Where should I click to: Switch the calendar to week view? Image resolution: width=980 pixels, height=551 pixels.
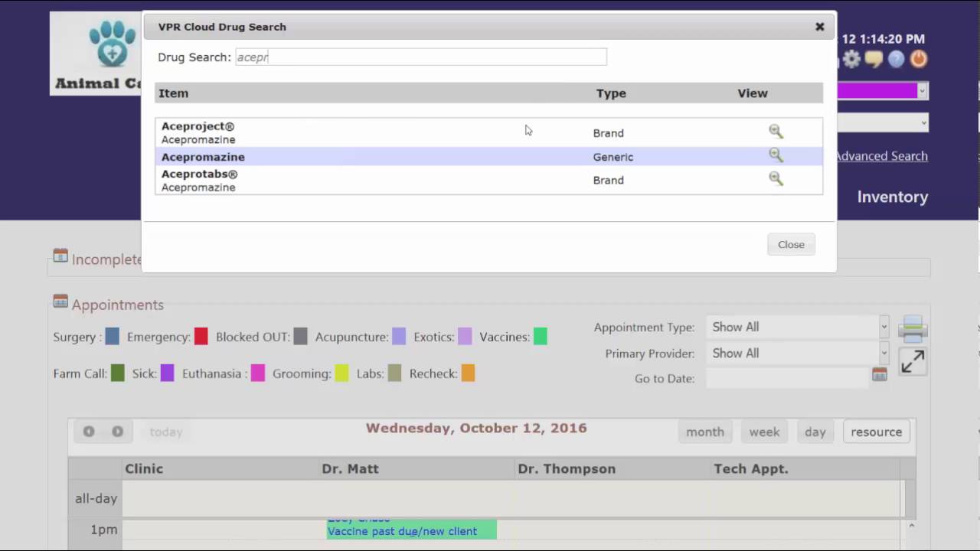pyautogui.click(x=764, y=432)
